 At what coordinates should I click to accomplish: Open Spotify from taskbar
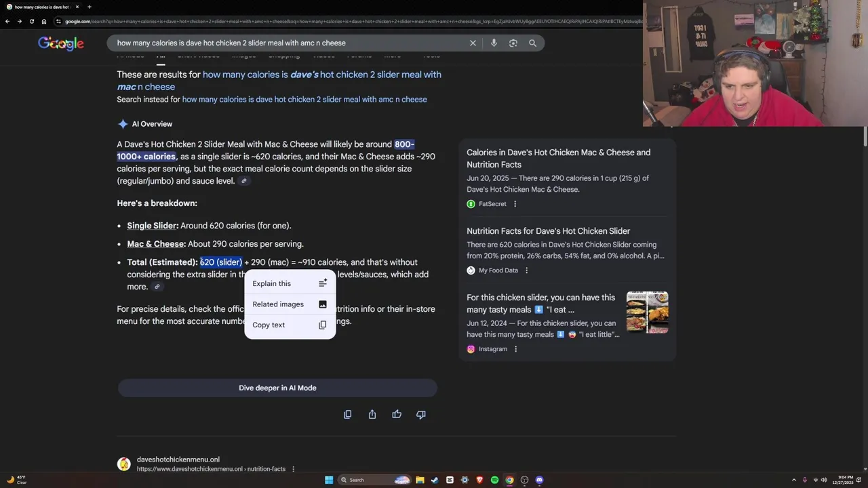click(494, 480)
